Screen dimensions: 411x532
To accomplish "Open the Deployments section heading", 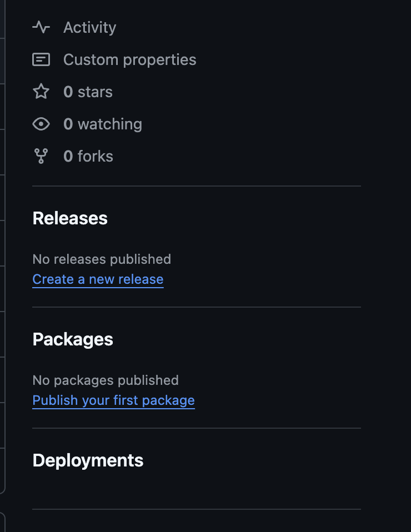I will [x=88, y=461].
